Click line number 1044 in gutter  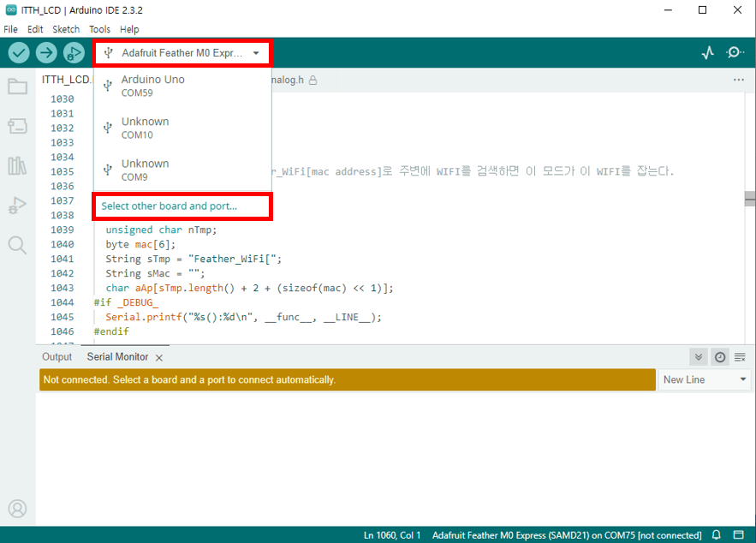63,303
